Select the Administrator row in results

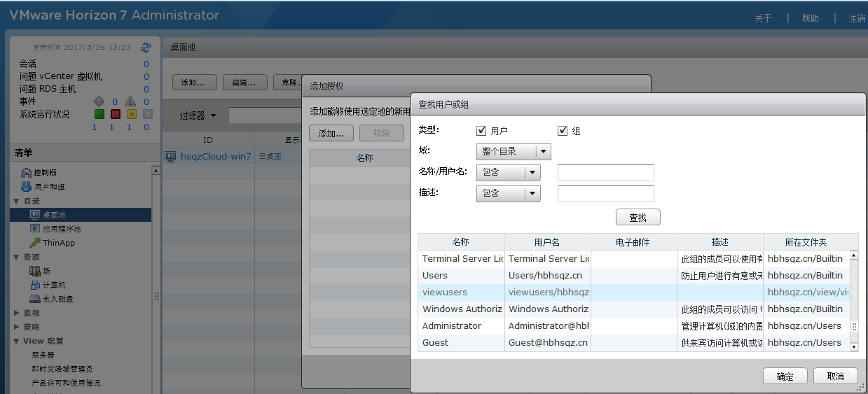(x=633, y=325)
